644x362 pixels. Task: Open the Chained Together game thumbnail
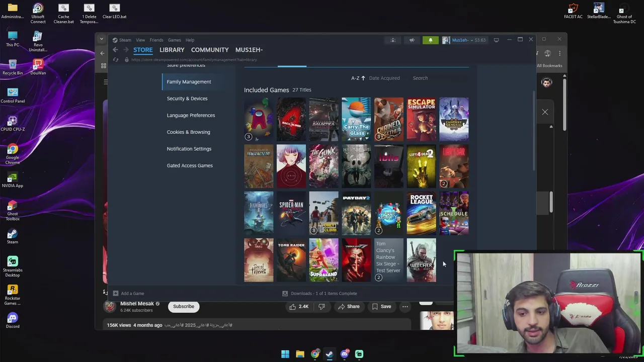click(x=389, y=119)
